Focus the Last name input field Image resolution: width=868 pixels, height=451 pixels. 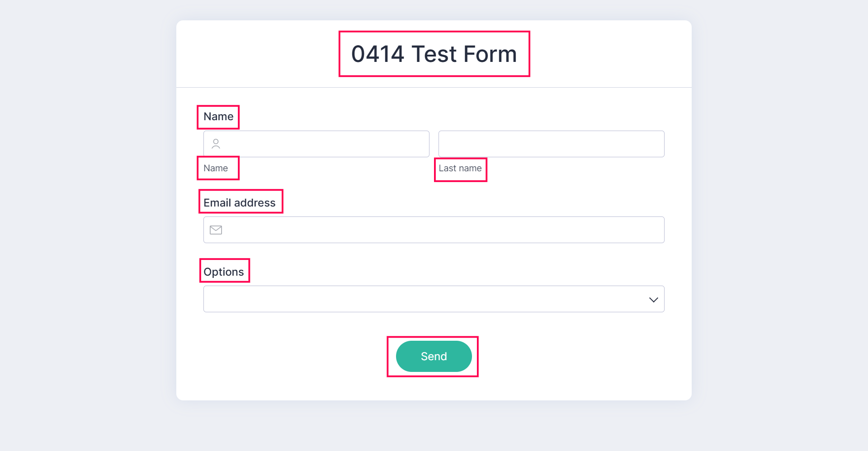coord(551,144)
